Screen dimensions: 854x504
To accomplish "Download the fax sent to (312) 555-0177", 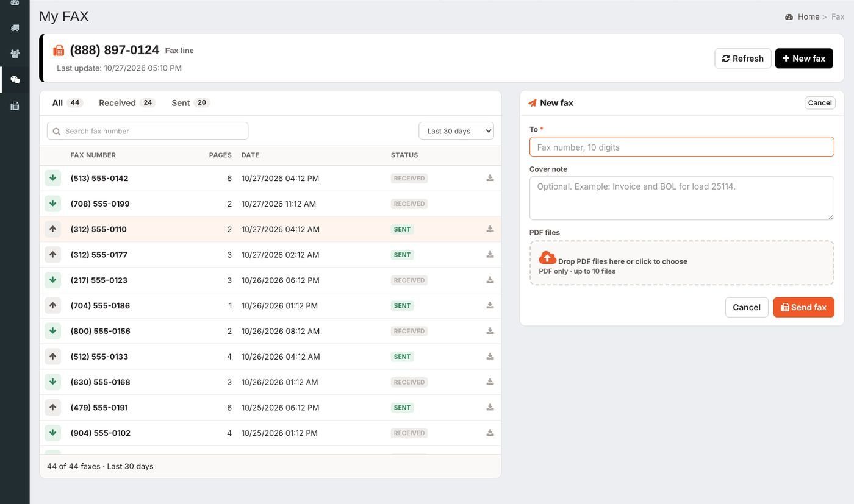I will pyautogui.click(x=490, y=255).
